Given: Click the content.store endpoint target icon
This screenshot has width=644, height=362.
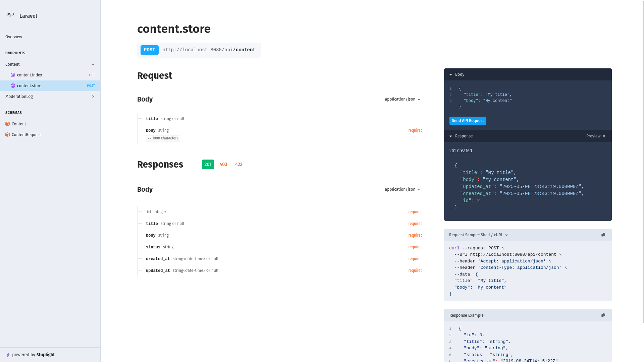Looking at the screenshot, I should [13, 86].
